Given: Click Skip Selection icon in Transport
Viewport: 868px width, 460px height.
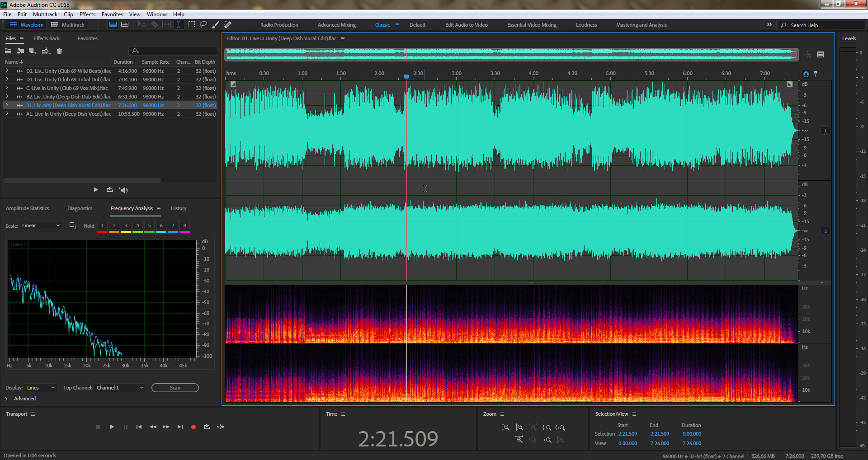Looking at the screenshot, I should pos(221,427).
